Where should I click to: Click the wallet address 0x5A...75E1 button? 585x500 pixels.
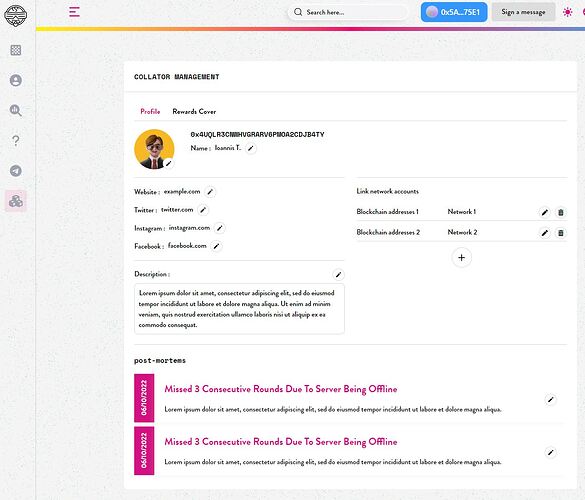454,12
